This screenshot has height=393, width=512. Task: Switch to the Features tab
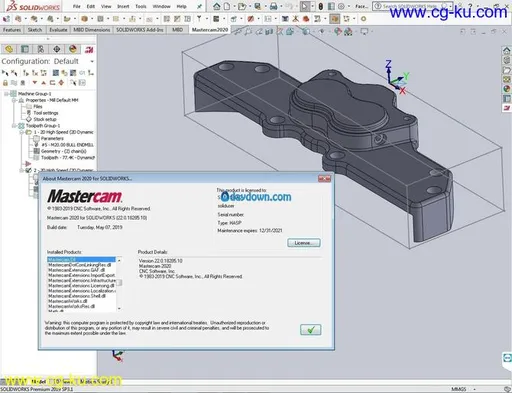pos(12,30)
